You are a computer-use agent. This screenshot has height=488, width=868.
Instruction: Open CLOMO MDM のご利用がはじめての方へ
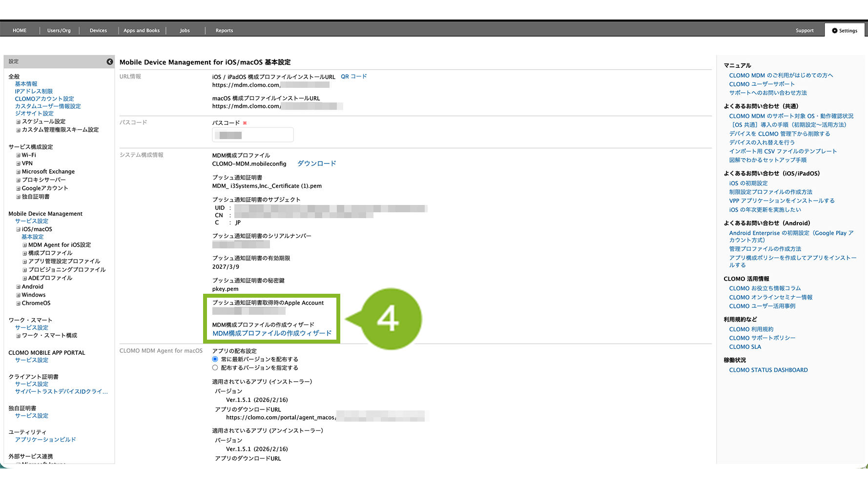click(x=781, y=76)
